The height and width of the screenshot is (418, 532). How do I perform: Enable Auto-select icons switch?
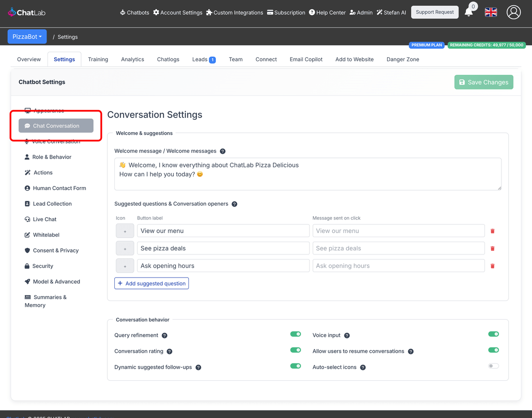[493, 366]
